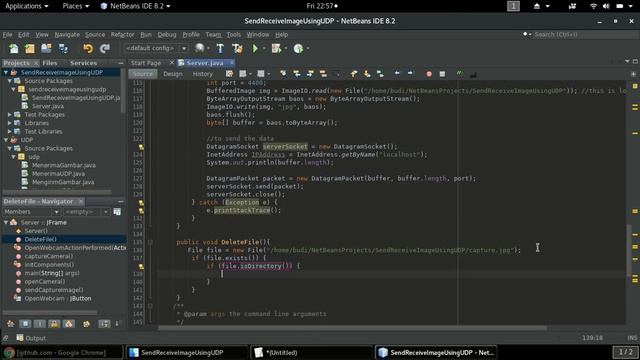
Task: Click the Debug Project icon
Action: 276,49
